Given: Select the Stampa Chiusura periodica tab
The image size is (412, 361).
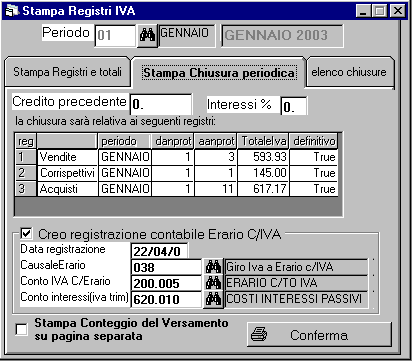Looking at the screenshot, I should (x=219, y=73).
